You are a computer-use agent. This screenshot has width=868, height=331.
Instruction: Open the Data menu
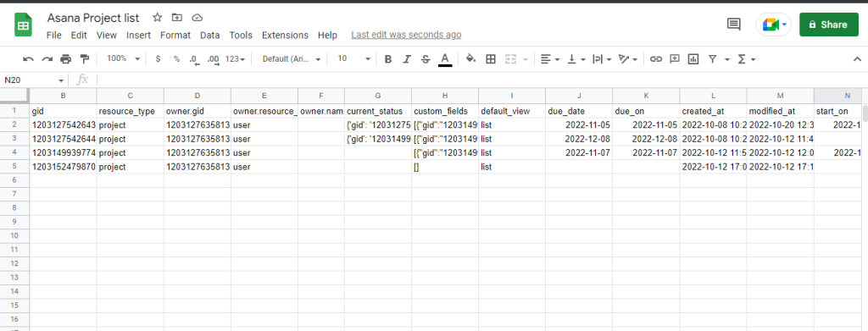click(210, 35)
